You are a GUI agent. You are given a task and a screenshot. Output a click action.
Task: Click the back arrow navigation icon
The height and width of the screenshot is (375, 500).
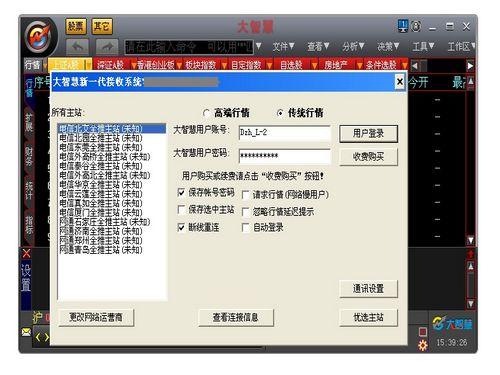point(77,47)
